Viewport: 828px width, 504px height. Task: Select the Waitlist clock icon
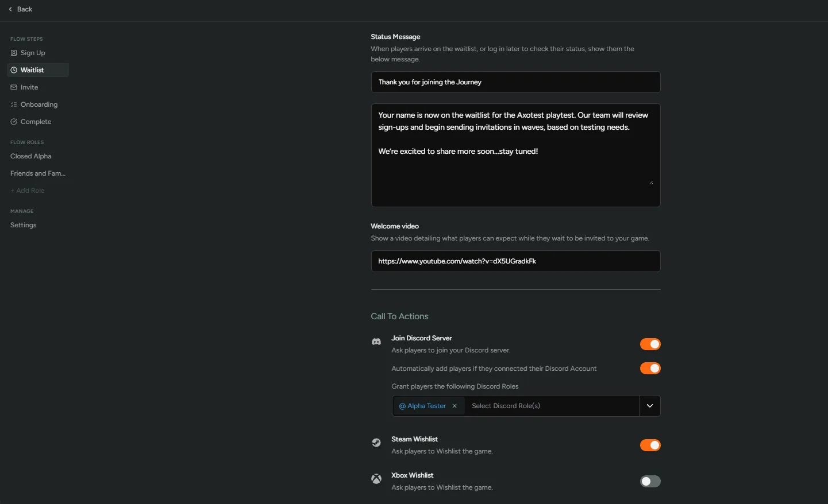[13, 70]
